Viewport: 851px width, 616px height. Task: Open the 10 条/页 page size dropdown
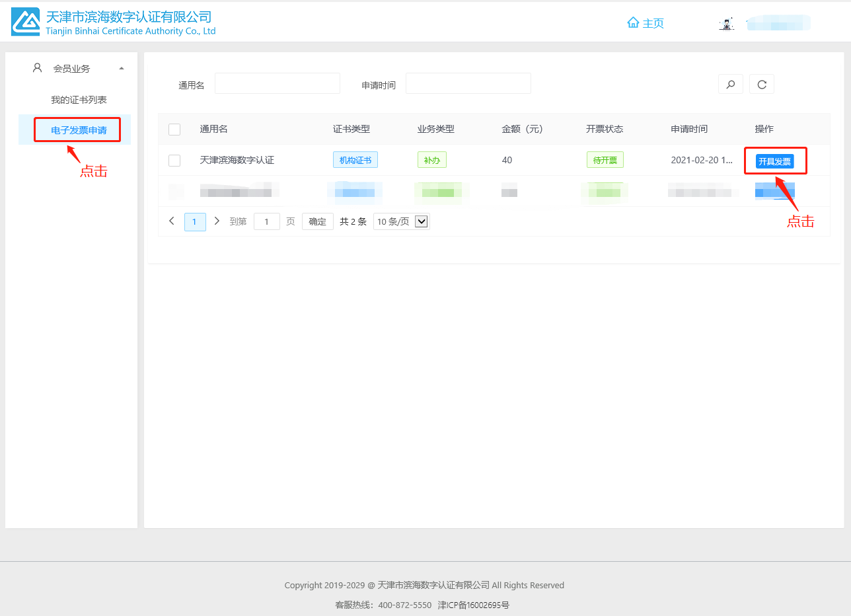[402, 221]
